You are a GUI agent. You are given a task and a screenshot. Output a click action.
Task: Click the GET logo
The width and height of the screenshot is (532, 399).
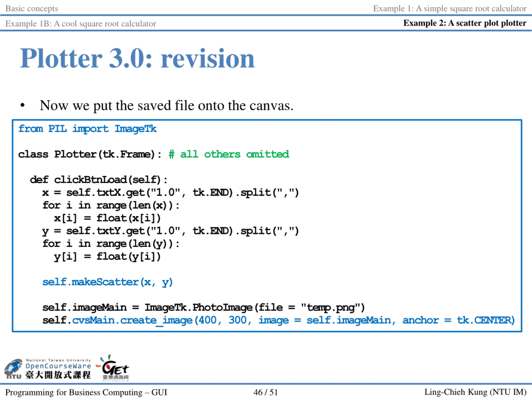coord(113,368)
